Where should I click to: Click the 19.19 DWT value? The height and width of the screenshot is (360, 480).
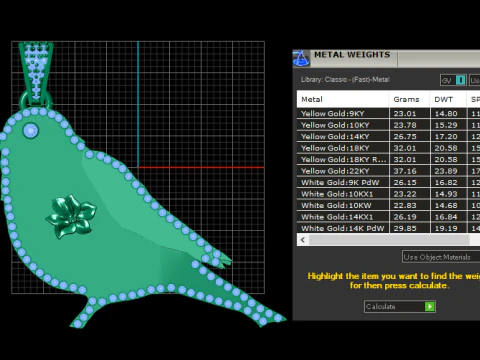(446, 228)
